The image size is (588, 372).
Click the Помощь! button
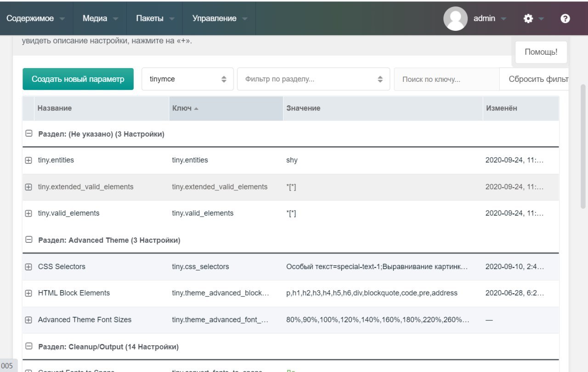[x=541, y=52]
